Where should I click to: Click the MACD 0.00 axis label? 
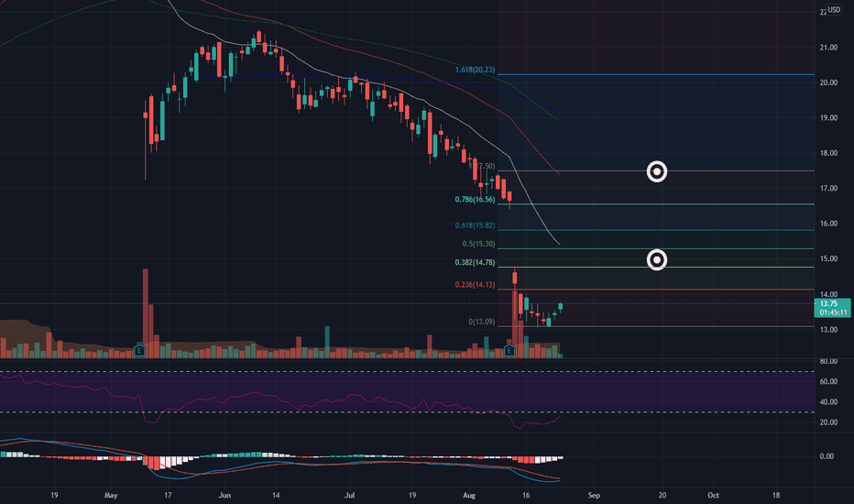(x=827, y=456)
